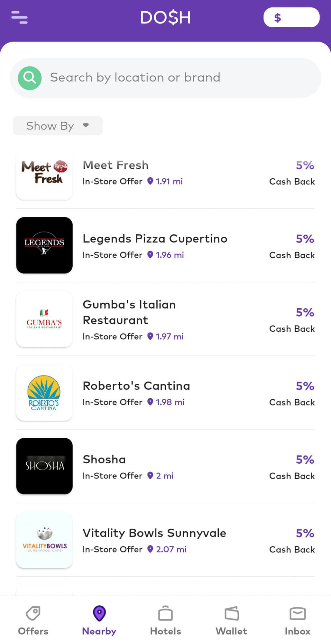This screenshot has height=644, width=331.
Task: Open the hamburger menu icon
Action: coord(19,17)
